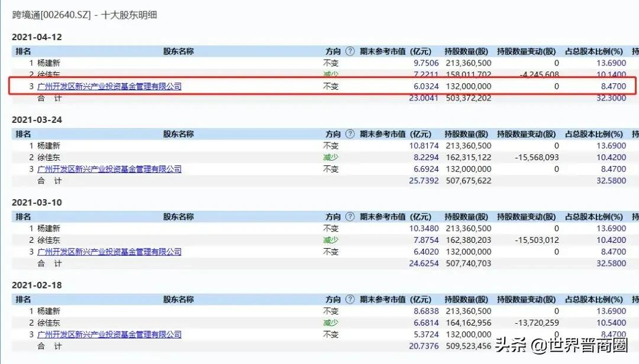The width and height of the screenshot is (639, 364).
Task: Click percentage 10.5400
Action: click(611, 323)
